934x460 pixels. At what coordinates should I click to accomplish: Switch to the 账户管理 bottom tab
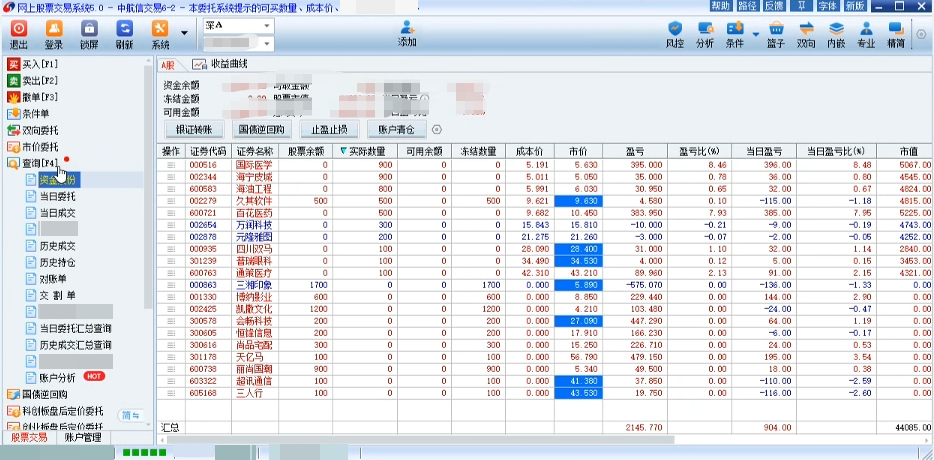[x=81, y=437]
